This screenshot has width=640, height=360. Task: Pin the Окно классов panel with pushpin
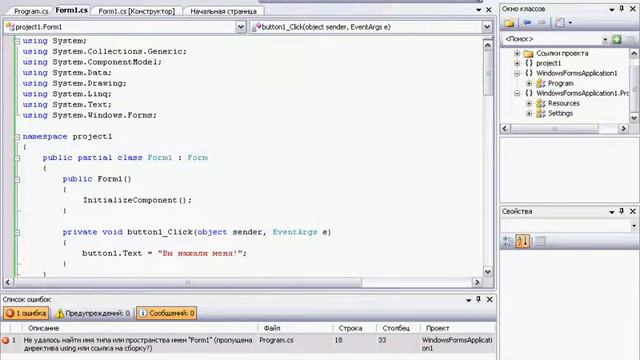622,9
